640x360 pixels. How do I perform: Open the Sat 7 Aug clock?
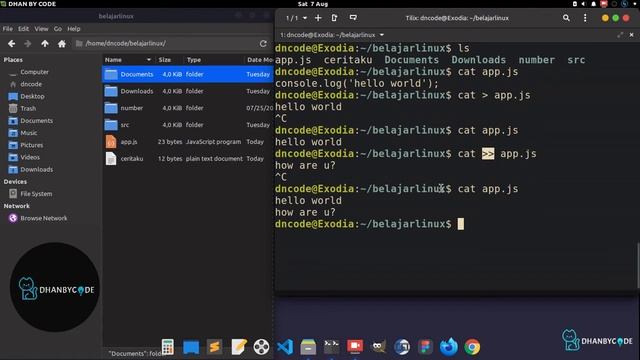[x=313, y=4]
